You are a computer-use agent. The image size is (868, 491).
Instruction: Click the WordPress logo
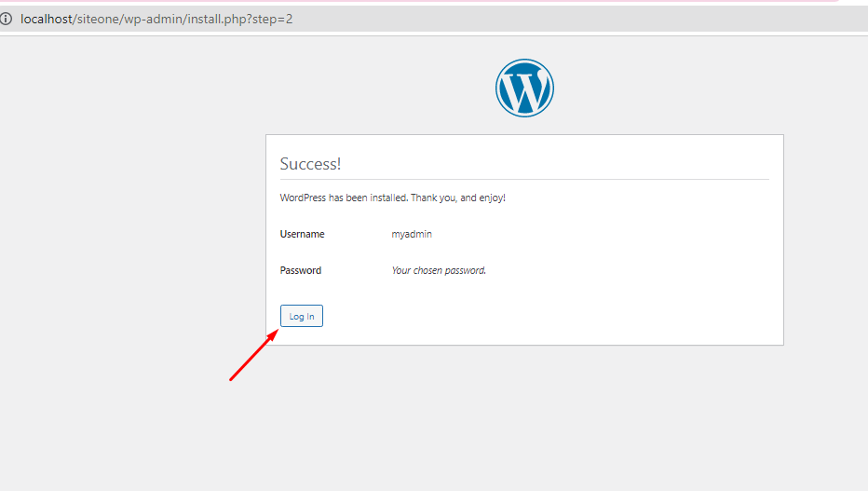pos(524,88)
